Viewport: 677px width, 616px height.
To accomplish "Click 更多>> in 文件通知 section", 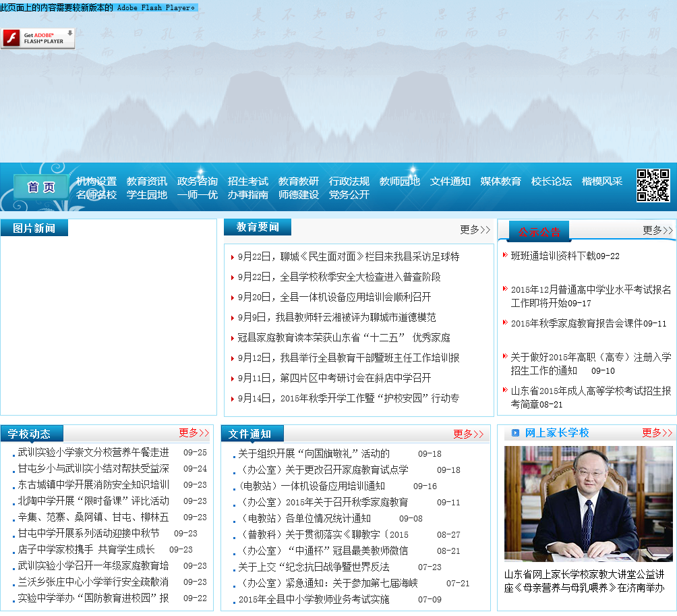I will click(x=469, y=434).
